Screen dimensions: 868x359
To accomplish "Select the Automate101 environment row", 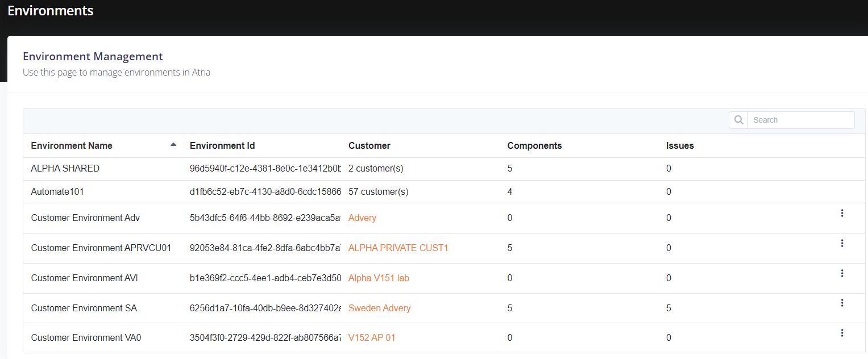I will [57, 192].
